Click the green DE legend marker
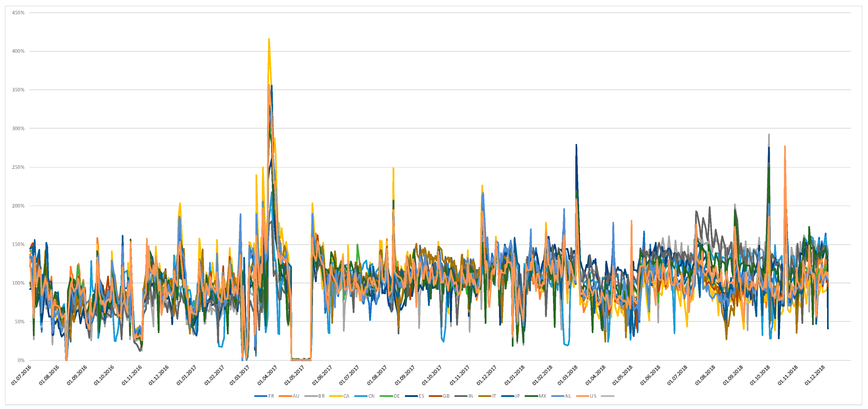 click(386, 396)
